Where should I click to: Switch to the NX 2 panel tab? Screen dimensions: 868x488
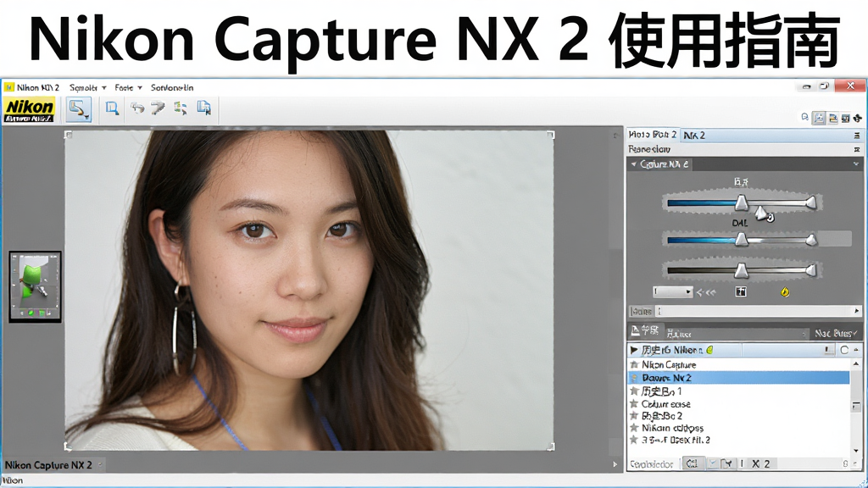point(694,135)
